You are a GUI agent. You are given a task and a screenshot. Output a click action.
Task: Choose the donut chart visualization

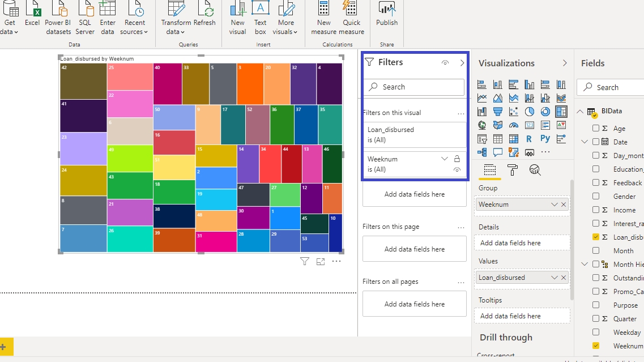(545, 112)
